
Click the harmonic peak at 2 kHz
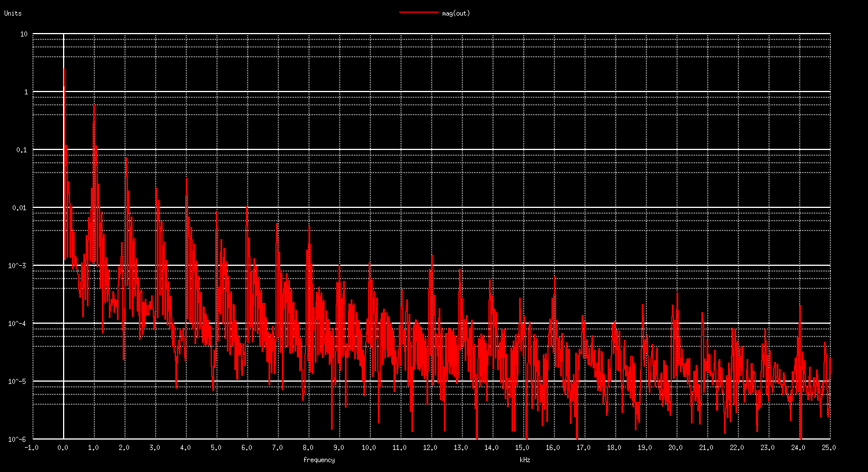click(x=126, y=159)
